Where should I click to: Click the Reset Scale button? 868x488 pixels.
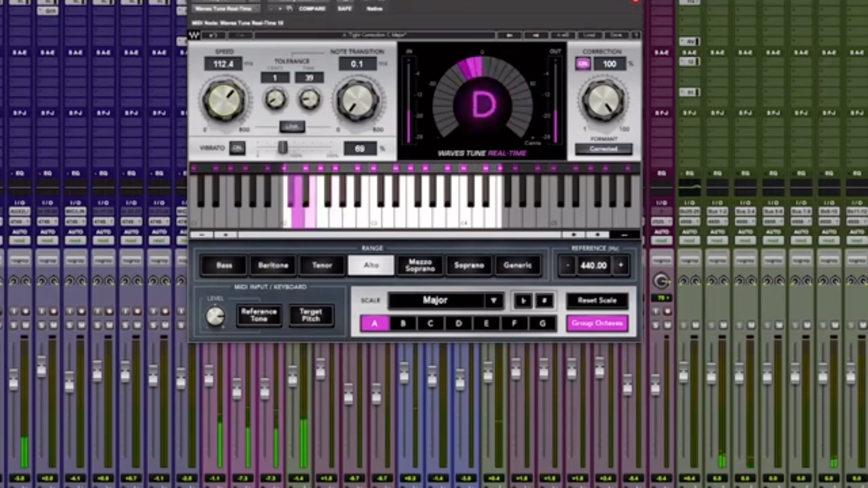tap(597, 301)
